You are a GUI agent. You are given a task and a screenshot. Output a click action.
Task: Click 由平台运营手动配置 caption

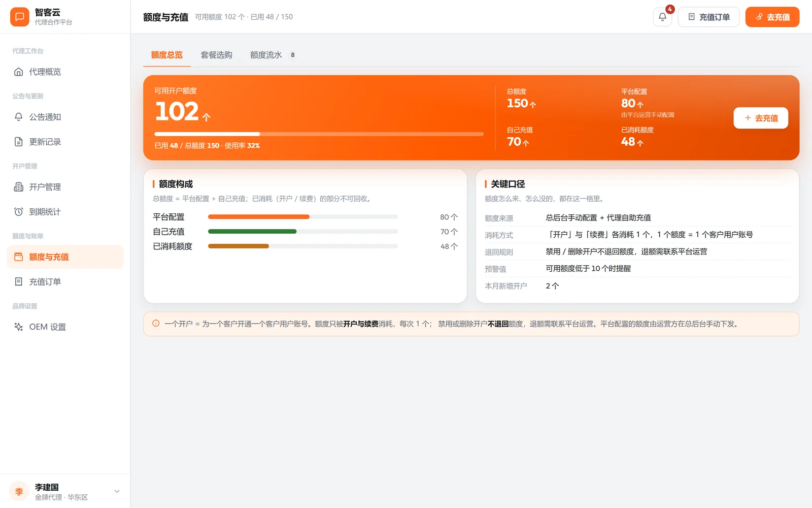(x=648, y=115)
